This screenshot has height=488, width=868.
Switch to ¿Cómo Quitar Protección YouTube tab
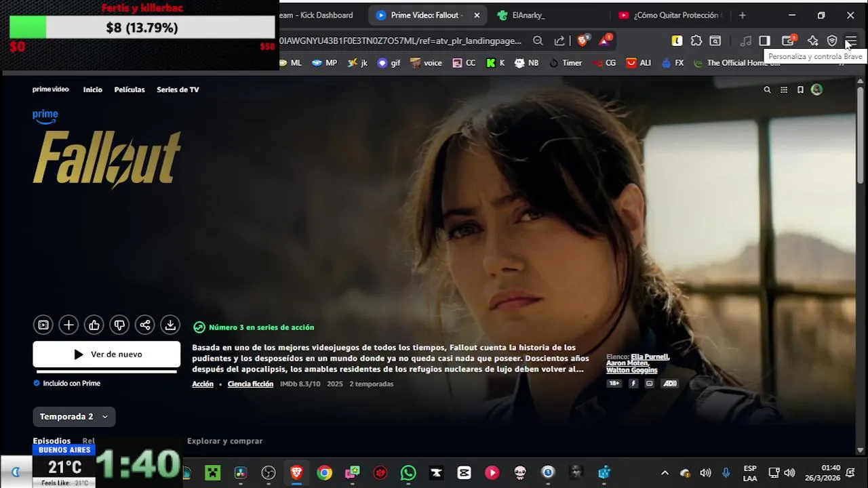670,15
